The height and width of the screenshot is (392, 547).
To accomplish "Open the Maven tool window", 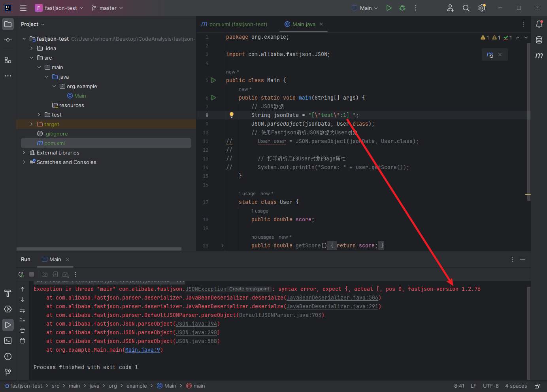I will pyautogui.click(x=539, y=56).
